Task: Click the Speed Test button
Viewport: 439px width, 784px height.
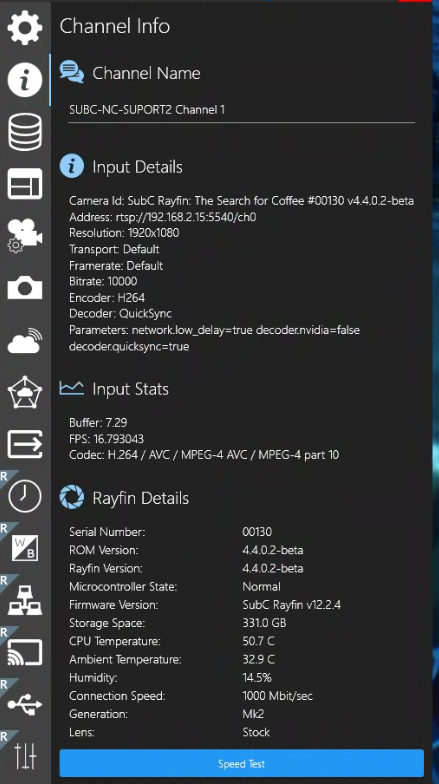Action: [242, 764]
